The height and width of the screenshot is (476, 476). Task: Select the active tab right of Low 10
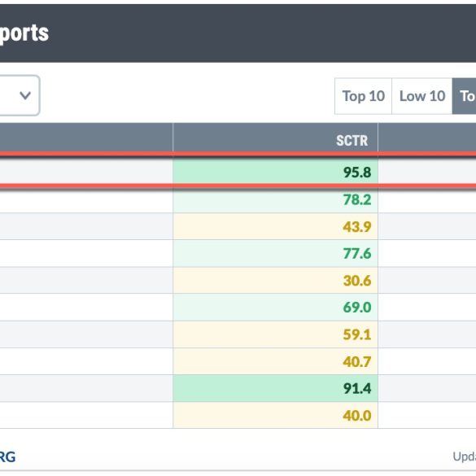pos(464,96)
